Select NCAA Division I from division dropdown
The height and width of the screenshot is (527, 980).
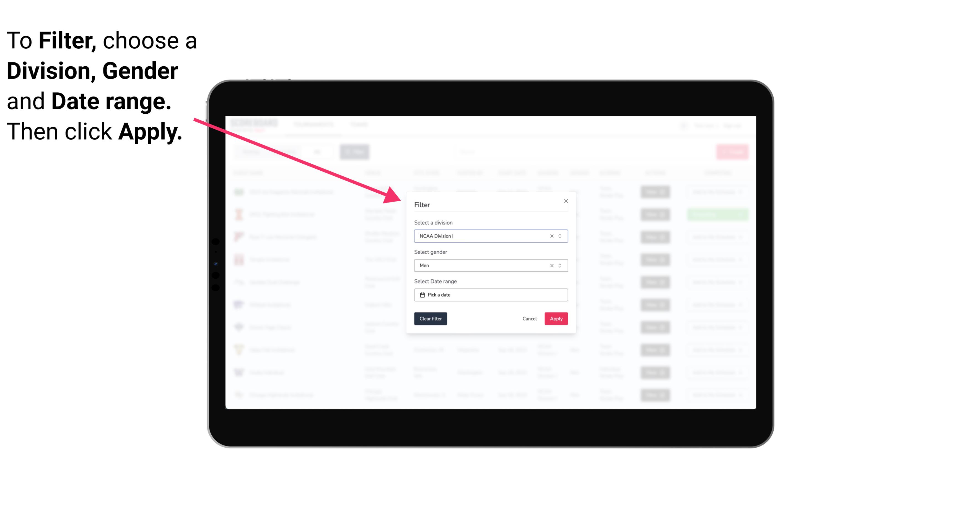[x=490, y=236]
